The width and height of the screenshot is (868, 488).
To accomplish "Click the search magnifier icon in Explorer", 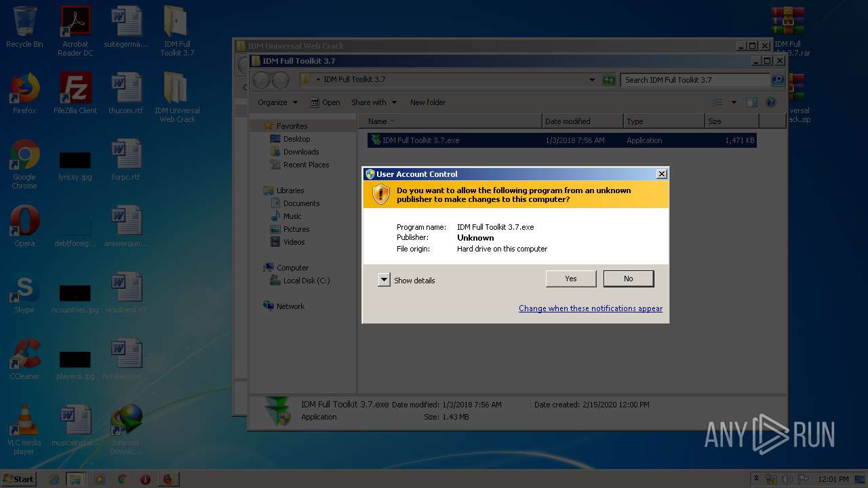I will click(x=778, y=80).
